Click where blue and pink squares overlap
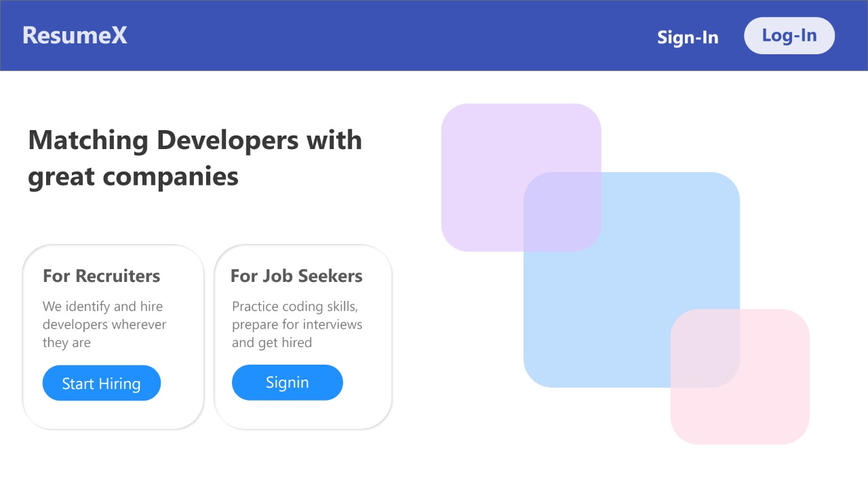The image size is (868, 488). click(705, 348)
